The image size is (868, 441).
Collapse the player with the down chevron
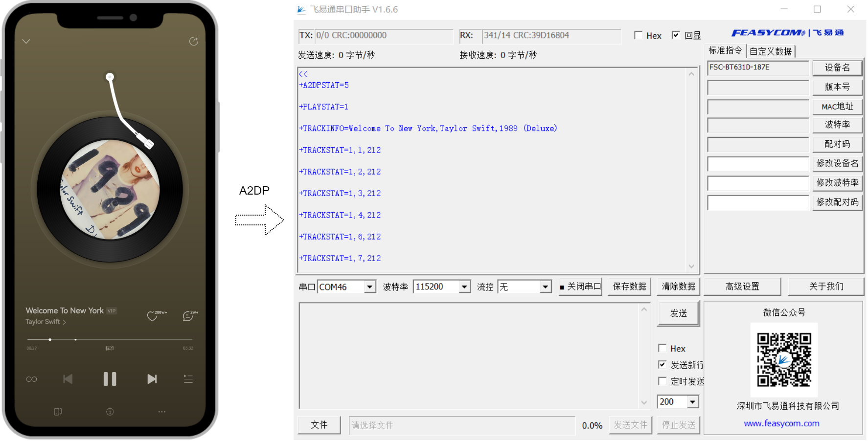tap(26, 42)
